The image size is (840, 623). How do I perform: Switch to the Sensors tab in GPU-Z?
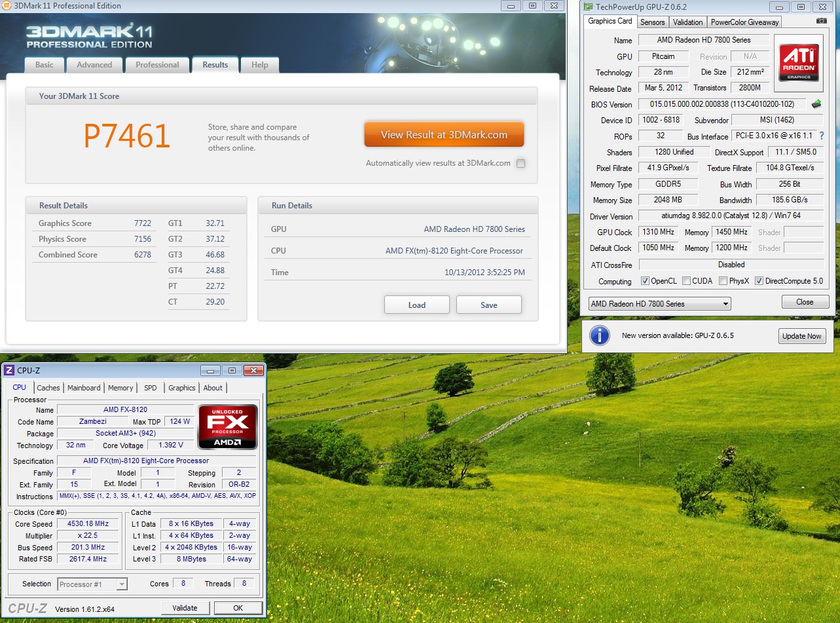click(x=653, y=22)
